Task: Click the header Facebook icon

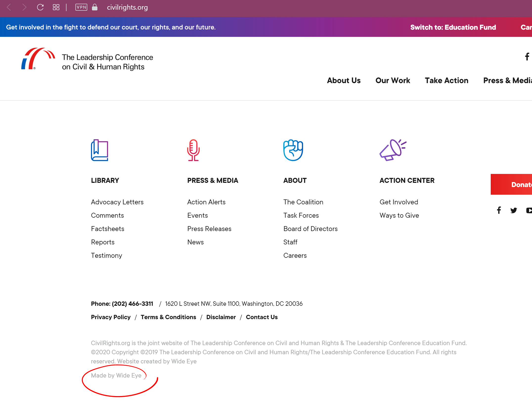Action: (x=527, y=57)
